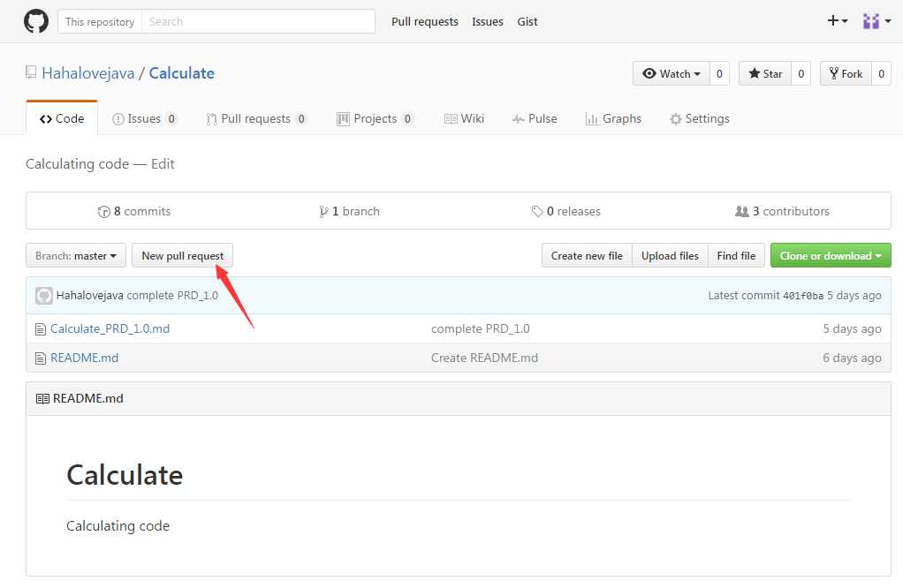Open the Hahalovejava author link in the commit bar

pos(90,295)
